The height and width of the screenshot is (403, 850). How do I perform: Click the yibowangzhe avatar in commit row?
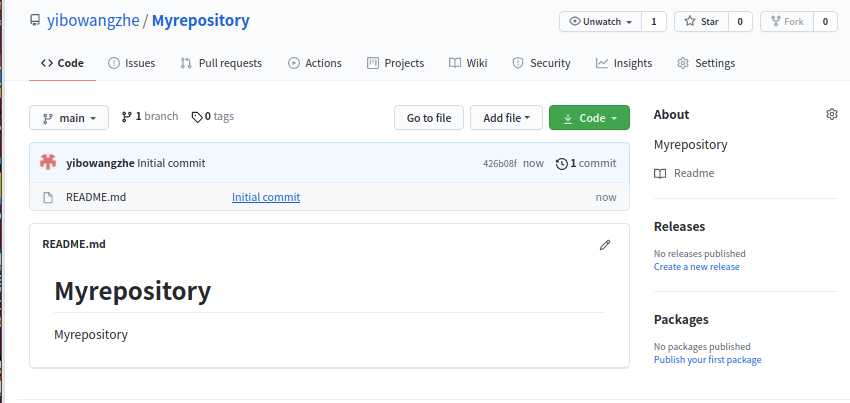48,163
